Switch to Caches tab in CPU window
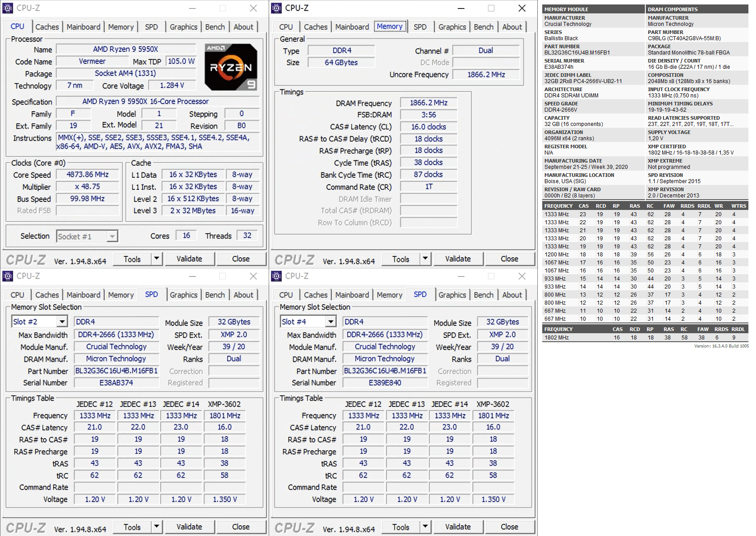The height and width of the screenshot is (536, 756). pyautogui.click(x=47, y=27)
